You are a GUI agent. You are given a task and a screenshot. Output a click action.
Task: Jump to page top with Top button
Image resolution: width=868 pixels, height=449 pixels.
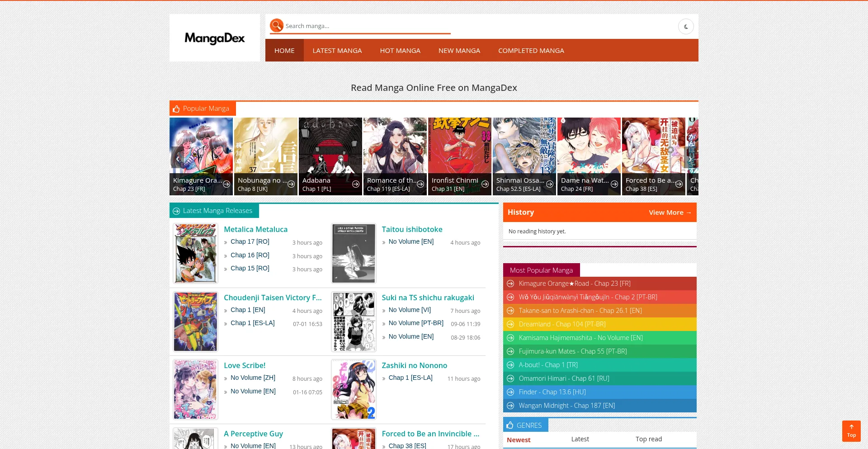[851, 431]
